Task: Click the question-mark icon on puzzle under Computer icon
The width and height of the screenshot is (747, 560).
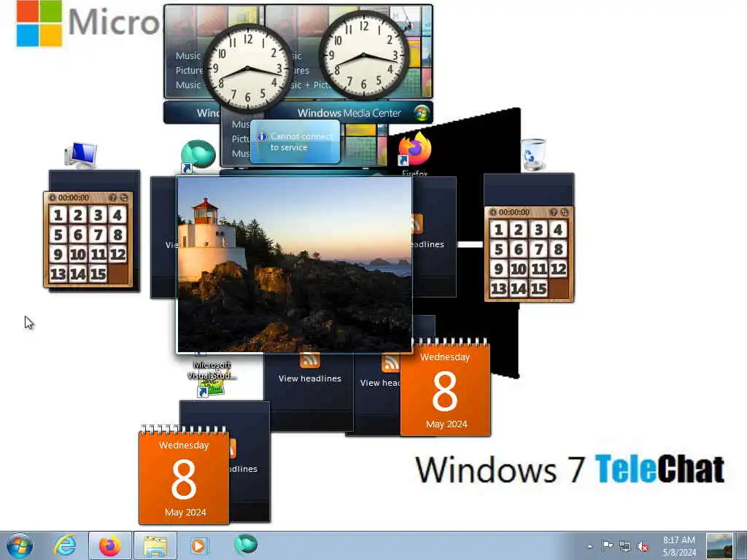Action: [113, 198]
